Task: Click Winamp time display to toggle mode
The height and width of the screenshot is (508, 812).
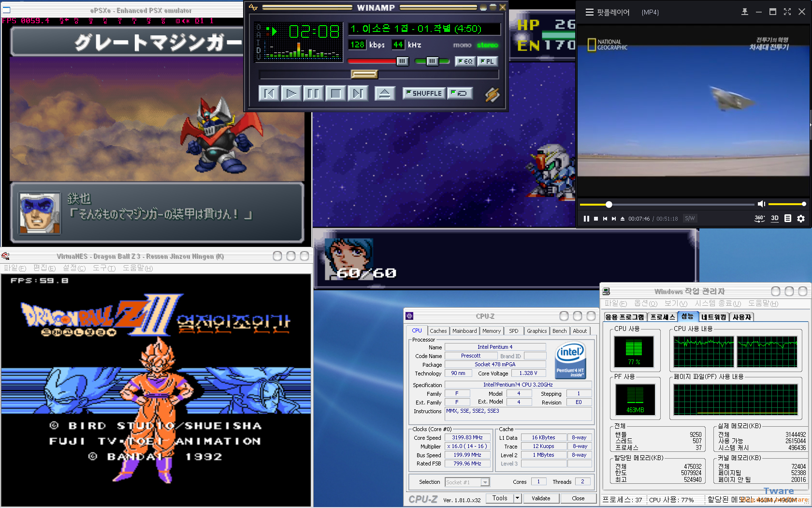Action: (x=314, y=31)
